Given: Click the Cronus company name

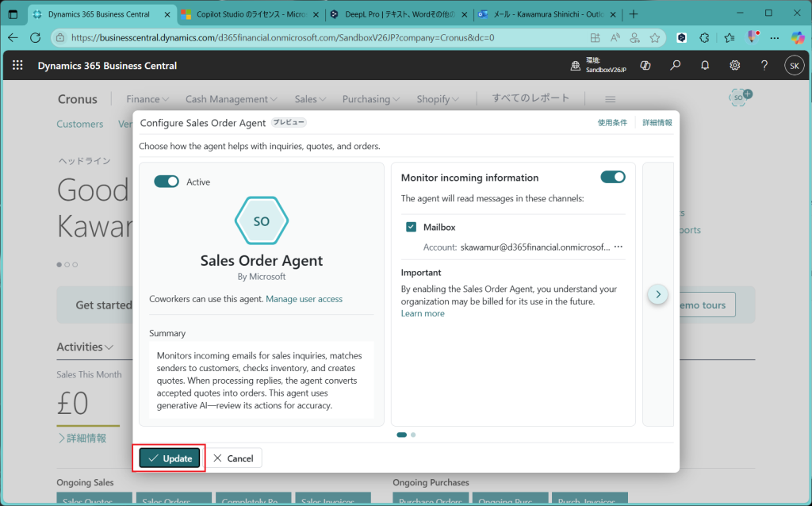Looking at the screenshot, I should 77,99.
